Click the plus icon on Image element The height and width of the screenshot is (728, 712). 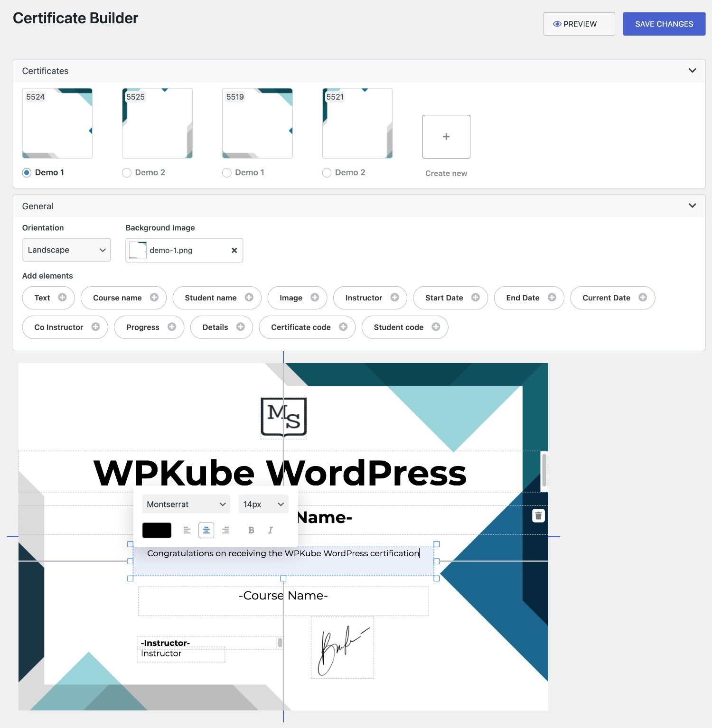[315, 298]
